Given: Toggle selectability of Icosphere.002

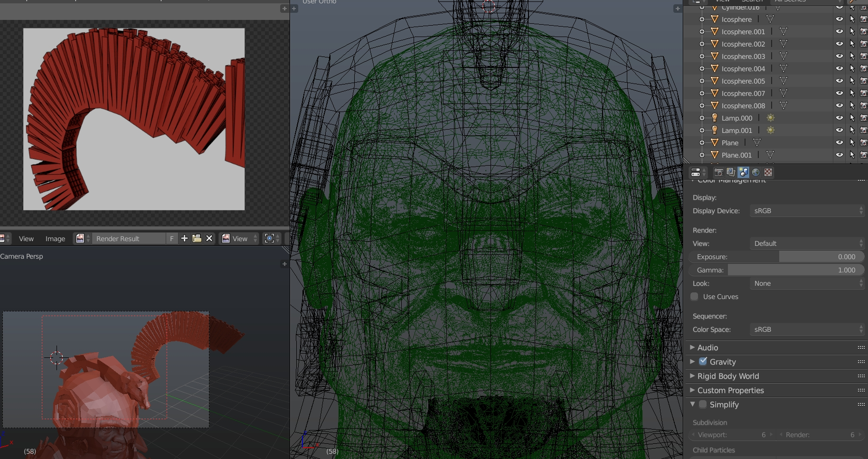Looking at the screenshot, I should click(x=852, y=44).
